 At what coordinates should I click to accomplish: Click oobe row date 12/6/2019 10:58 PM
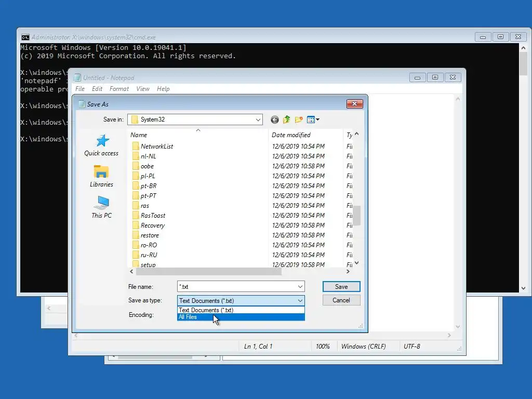(x=298, y=166)
